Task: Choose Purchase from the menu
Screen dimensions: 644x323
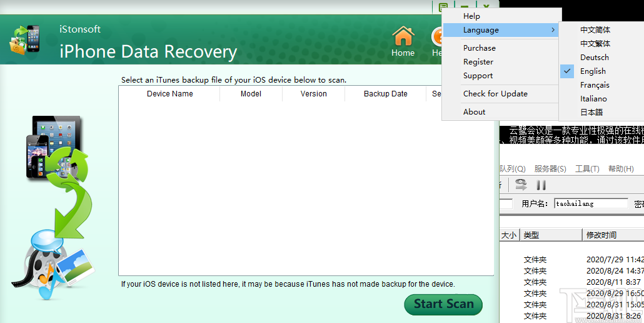Action: point(500,48)
